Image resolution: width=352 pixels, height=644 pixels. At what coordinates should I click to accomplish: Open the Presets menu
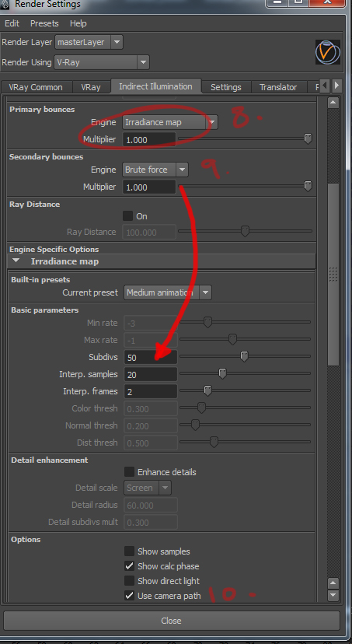(44, 23)
